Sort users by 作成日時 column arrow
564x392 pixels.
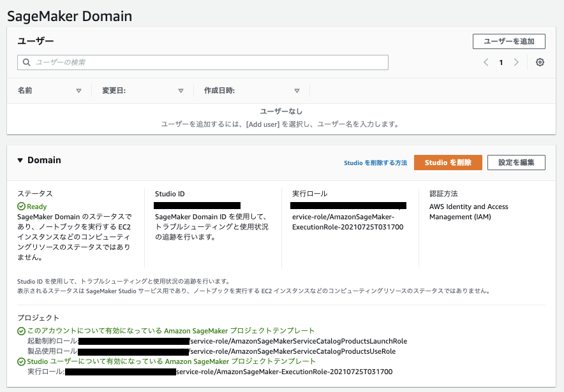(x=297, y=91)
